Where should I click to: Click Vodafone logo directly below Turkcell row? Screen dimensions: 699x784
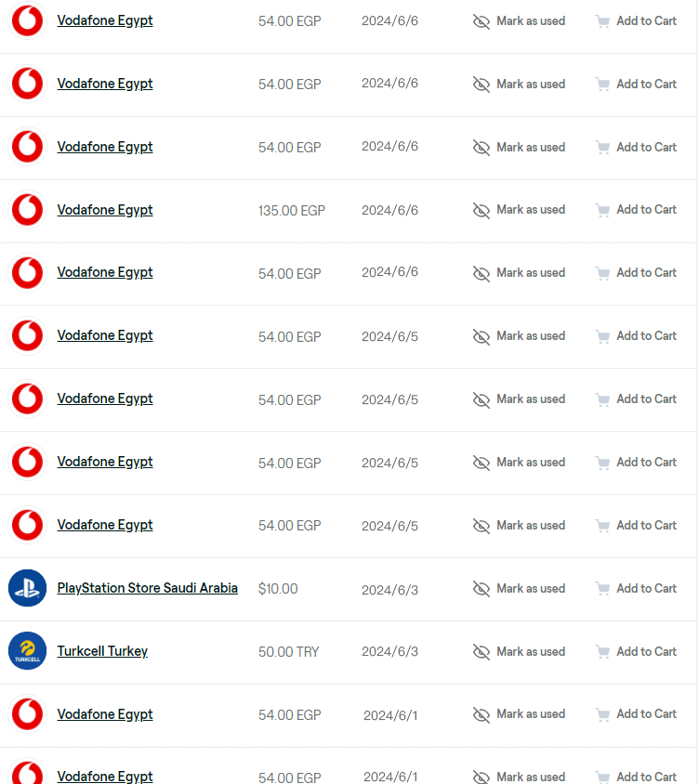27,714
